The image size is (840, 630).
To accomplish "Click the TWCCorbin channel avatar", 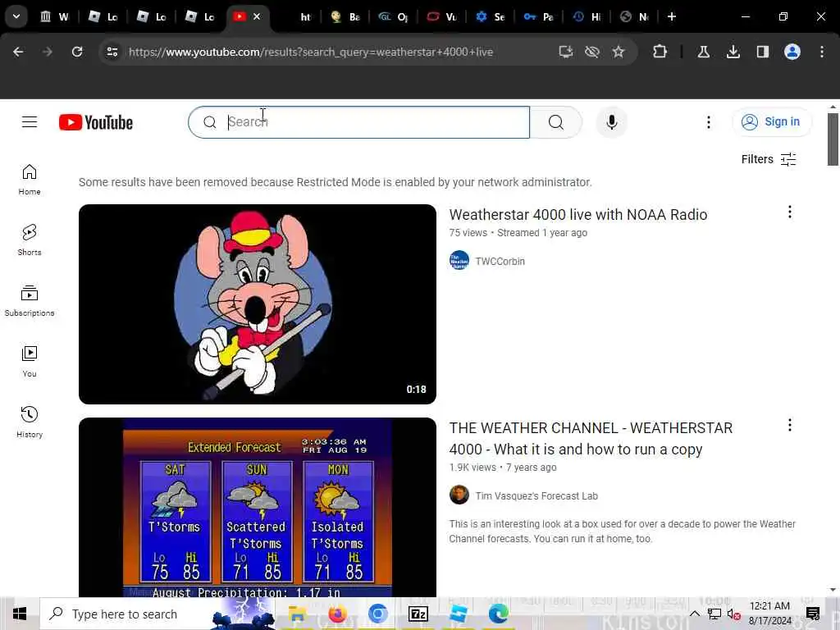I will 459,261.
